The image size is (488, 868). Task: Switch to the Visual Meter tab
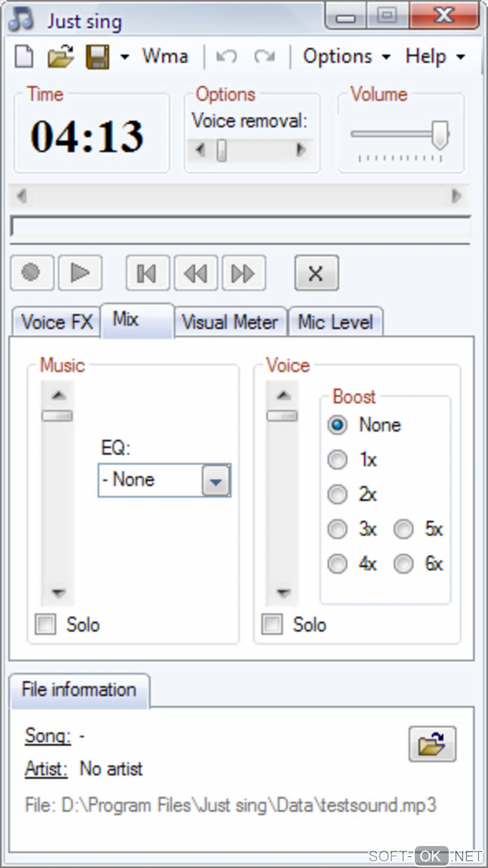tap(230, 322)
